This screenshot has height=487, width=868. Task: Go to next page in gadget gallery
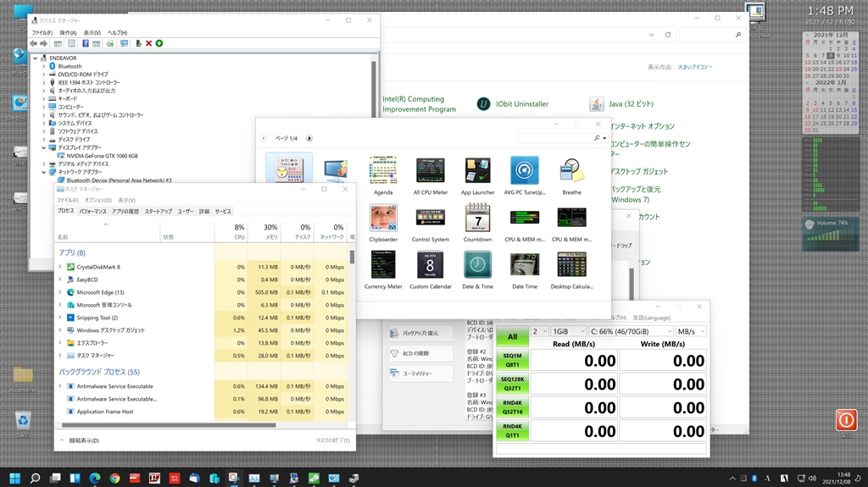[x=309, y=138]
